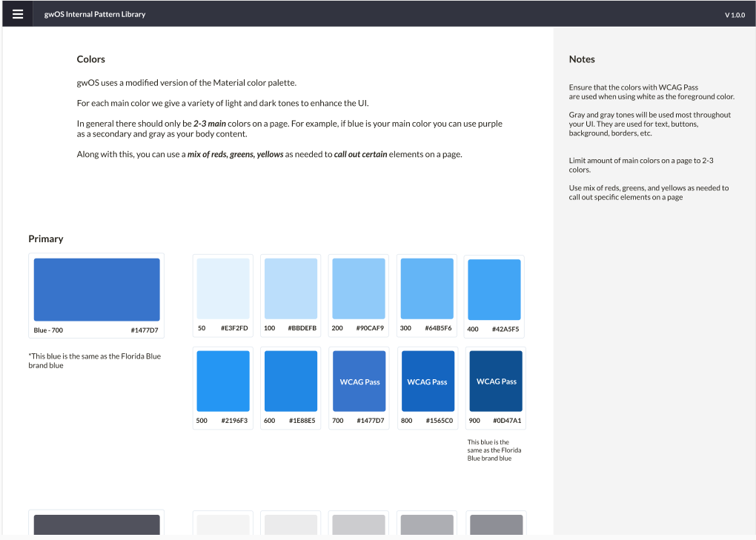The height and width of the screenshot is (540, 756).
Task: Click 'Use mix of reds, greens' note
Action: click(649, 193)
